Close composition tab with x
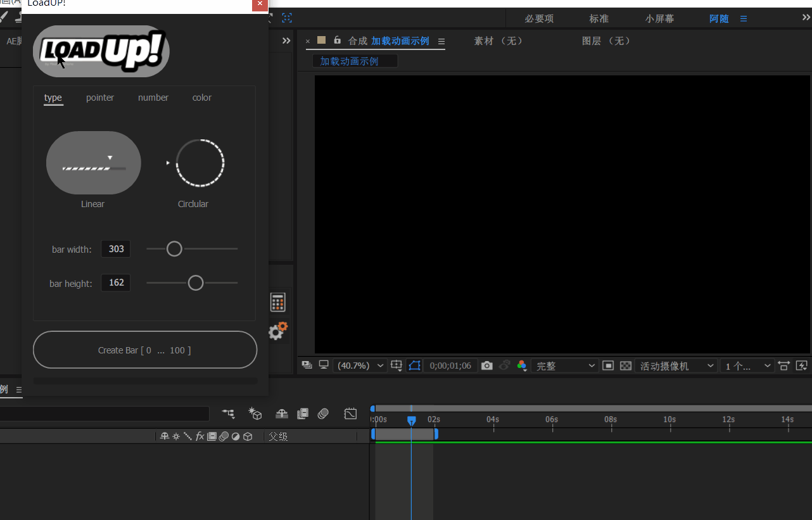812x520 pixels. (308, 41)
